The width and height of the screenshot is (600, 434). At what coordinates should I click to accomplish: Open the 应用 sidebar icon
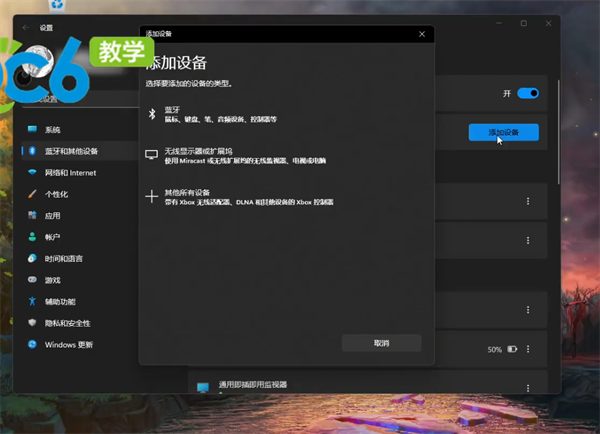pyautogui.click(x=32, y=215)
